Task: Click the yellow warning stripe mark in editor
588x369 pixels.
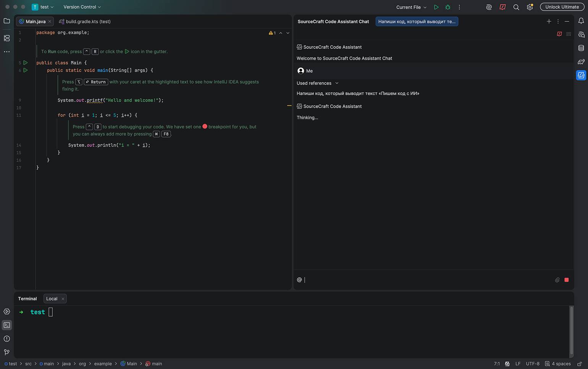Action: pyautogui.click(x=289, y=106)
